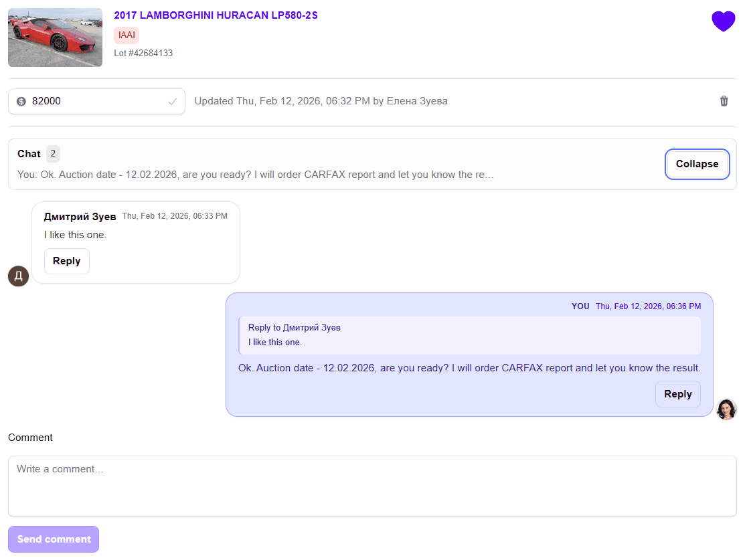Click the Lot #42684133 link
The height and width of the screenshot is (560, 745).
pos(143,53)
